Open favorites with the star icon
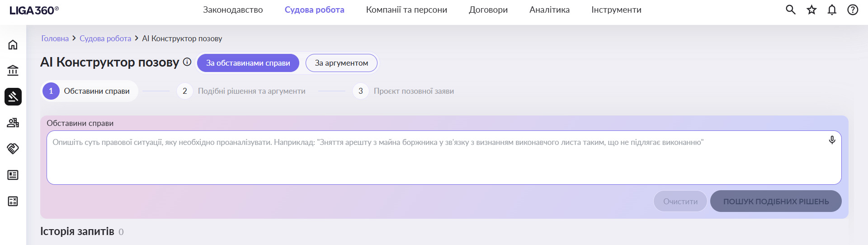 click(x=811, y=10)
